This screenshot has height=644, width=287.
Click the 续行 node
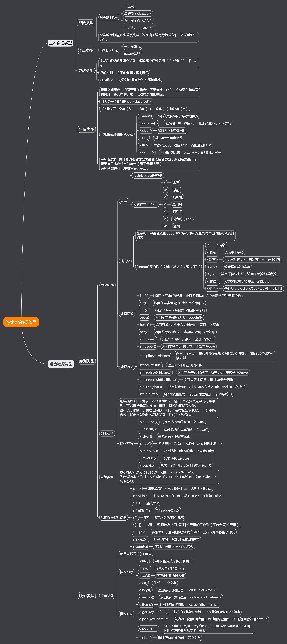(x=176, y=183)
